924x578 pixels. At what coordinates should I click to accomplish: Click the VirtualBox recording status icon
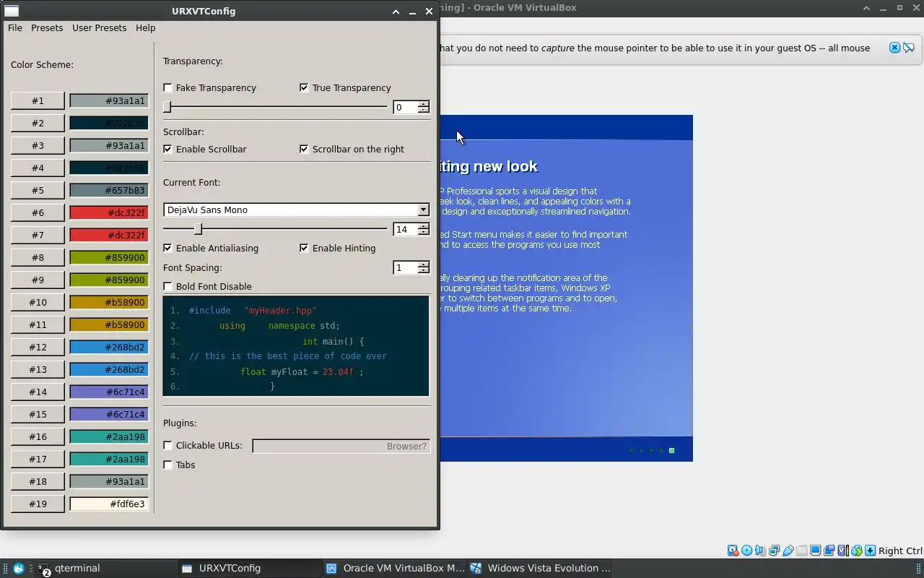(x=829, y=551)
